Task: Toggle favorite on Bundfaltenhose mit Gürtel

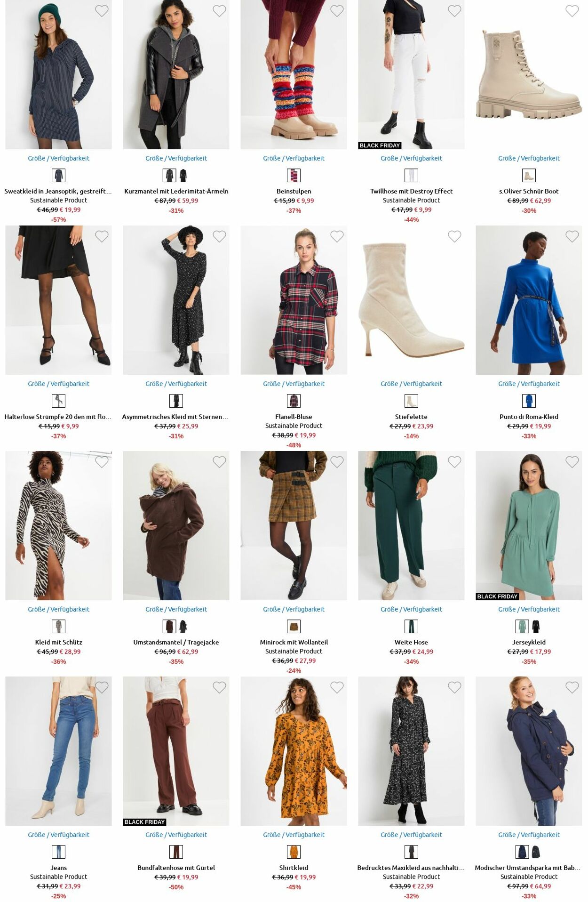Action: (x=219, y=687)
